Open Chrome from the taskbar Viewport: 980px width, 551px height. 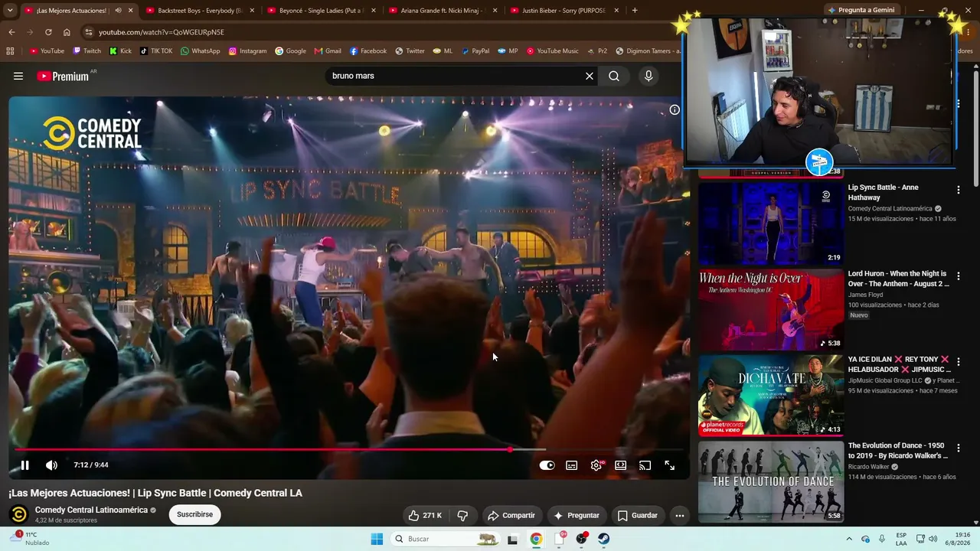536,539
